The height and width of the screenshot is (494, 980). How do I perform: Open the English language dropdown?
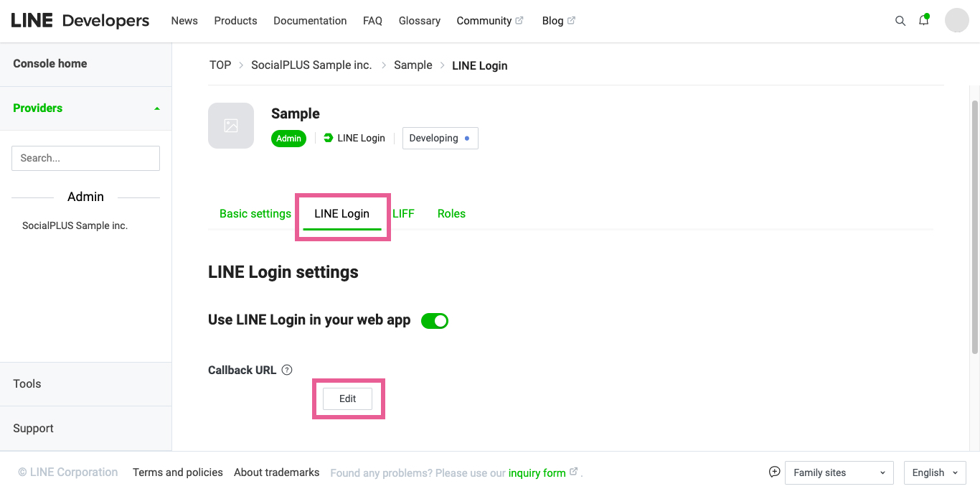(935, 472)
